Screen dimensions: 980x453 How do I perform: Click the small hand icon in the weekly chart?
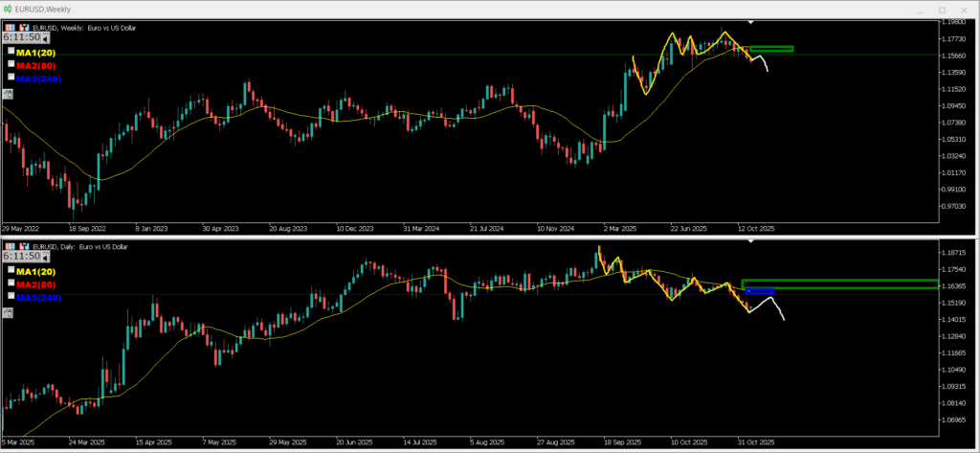click(x=8, y=93)
